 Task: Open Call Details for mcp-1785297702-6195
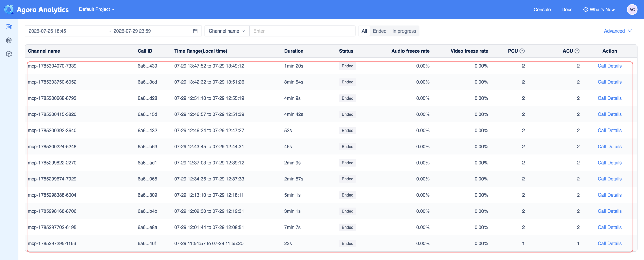pyautogui.click(x=610, y=227)
